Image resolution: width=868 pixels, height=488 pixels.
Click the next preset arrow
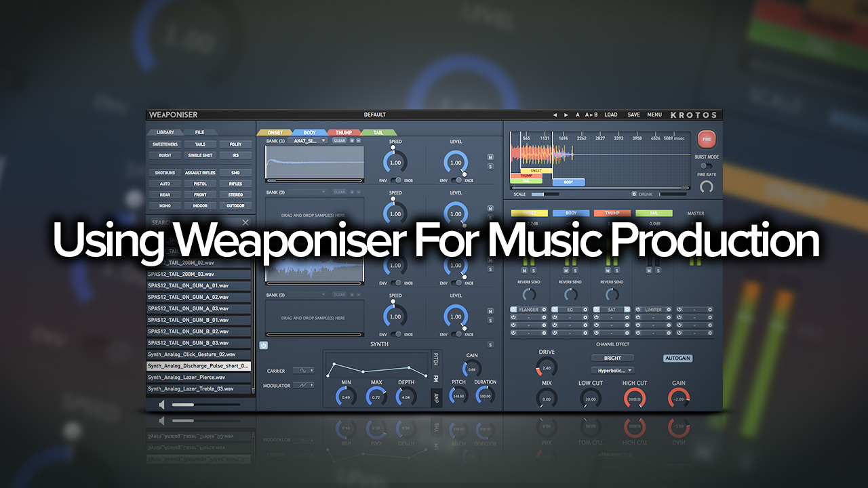pos(566,115)
